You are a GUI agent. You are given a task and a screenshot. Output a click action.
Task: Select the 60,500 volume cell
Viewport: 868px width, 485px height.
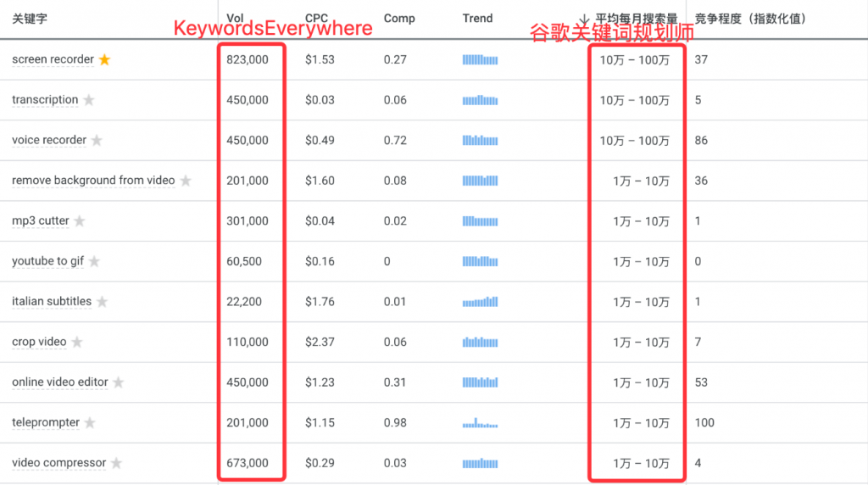[243, 261]
